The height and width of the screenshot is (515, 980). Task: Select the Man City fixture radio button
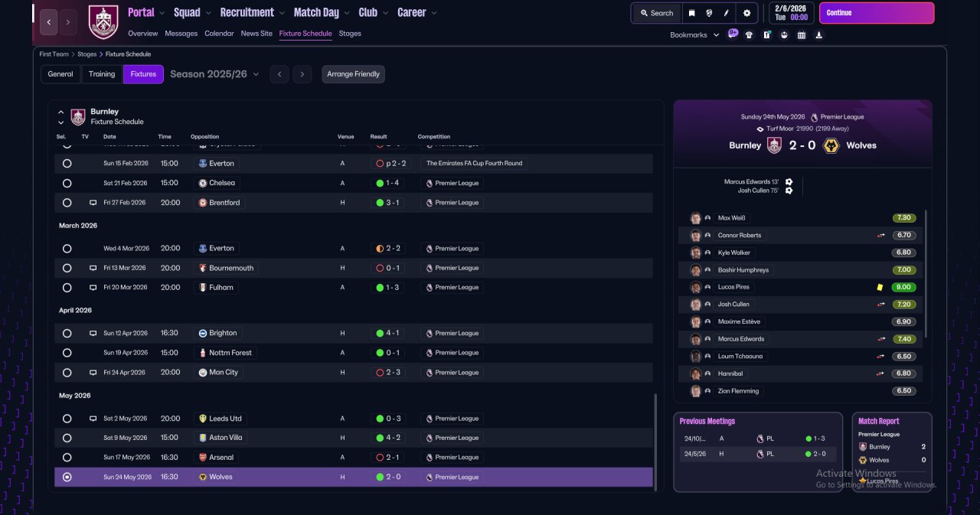67,373
